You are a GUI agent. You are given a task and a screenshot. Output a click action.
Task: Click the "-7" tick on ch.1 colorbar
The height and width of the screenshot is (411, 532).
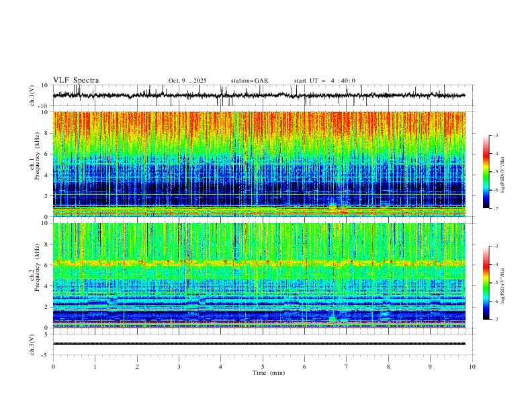[496, 208]
